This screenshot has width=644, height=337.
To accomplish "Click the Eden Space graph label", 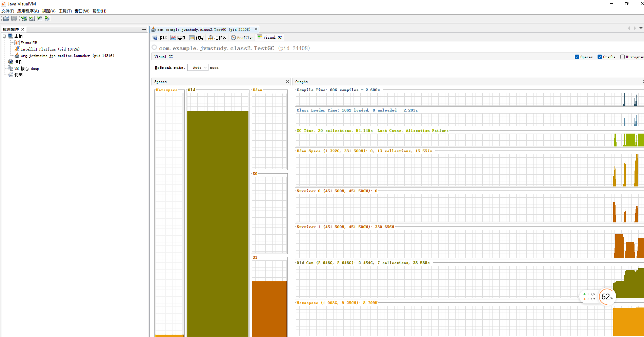I will pos(364,151).
